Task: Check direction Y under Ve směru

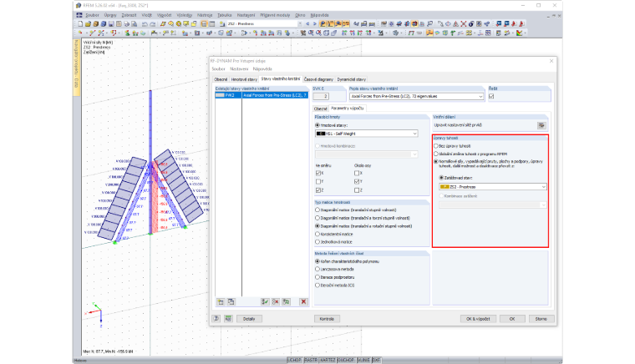Action: click(x=317, y=182)
